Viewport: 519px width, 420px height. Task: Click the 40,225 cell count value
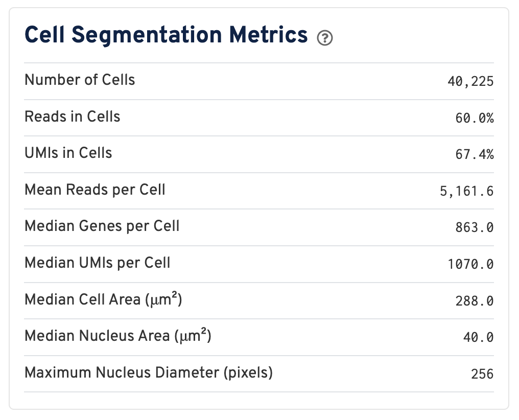pos(470,81)
